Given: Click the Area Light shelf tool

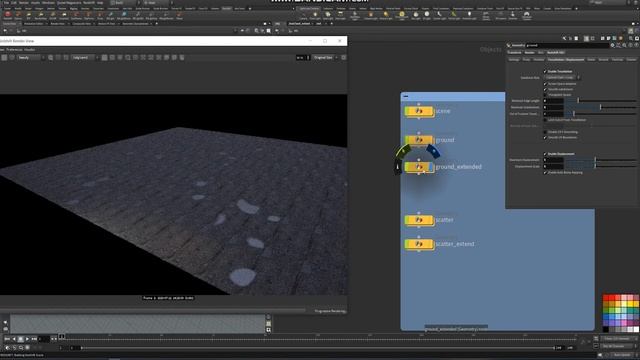Looking at the screenshot, I should (x=340, y=15).
